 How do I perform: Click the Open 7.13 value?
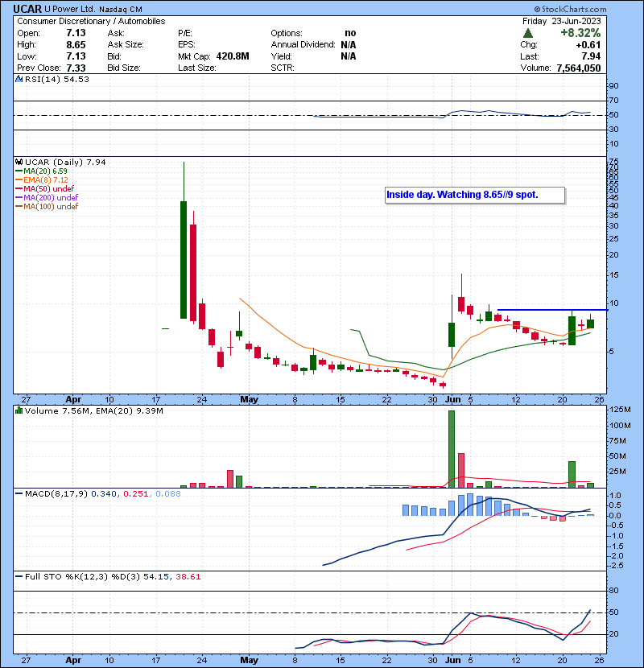coord(76,33)
